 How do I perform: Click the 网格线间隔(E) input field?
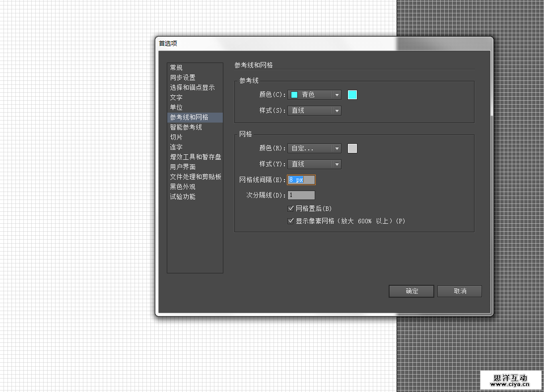coord(301,180)
